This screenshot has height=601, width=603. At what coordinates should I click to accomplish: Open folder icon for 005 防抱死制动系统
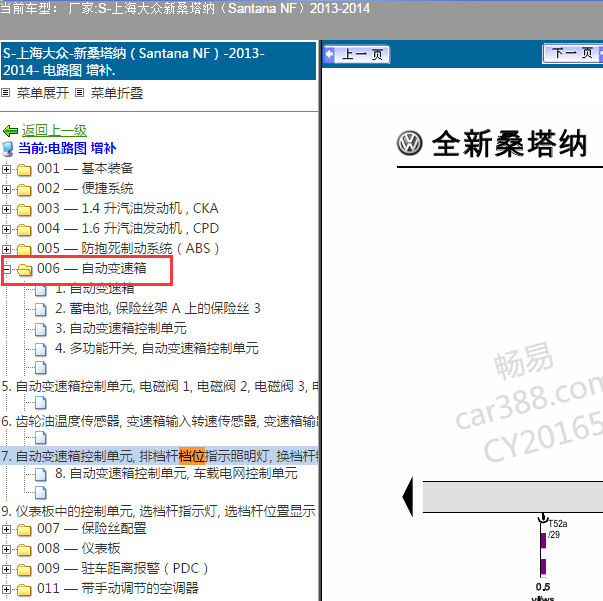(24, 249)
